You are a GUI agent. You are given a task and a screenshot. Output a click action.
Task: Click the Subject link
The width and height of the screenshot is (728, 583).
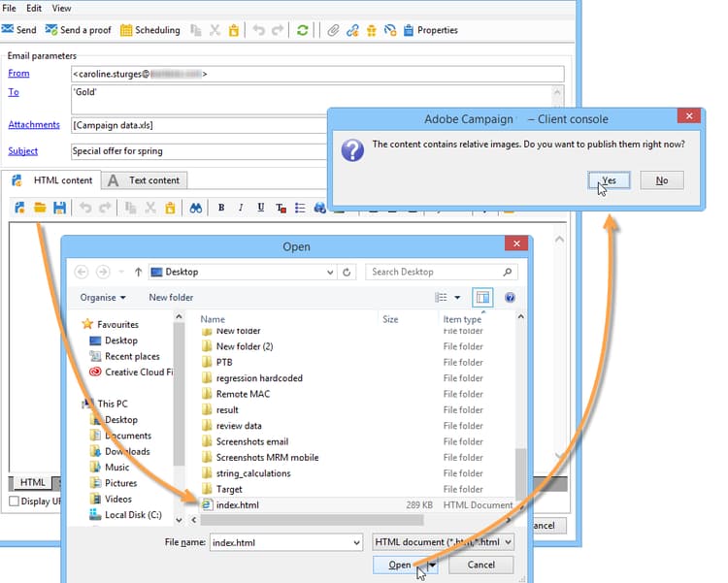(22, 151)
